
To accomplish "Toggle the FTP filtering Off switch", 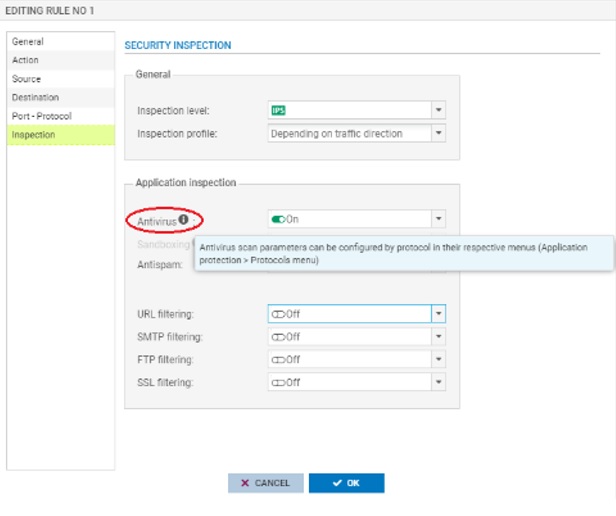I will click(278, 360).
